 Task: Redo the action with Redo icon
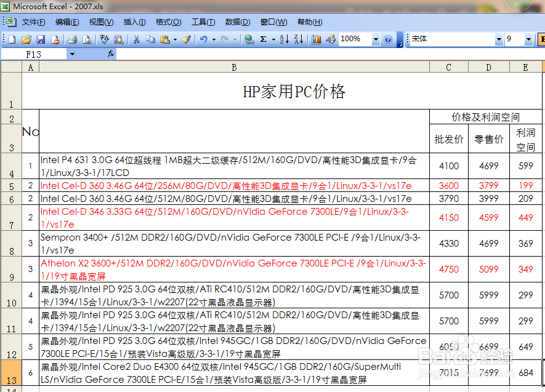[225, 39]
